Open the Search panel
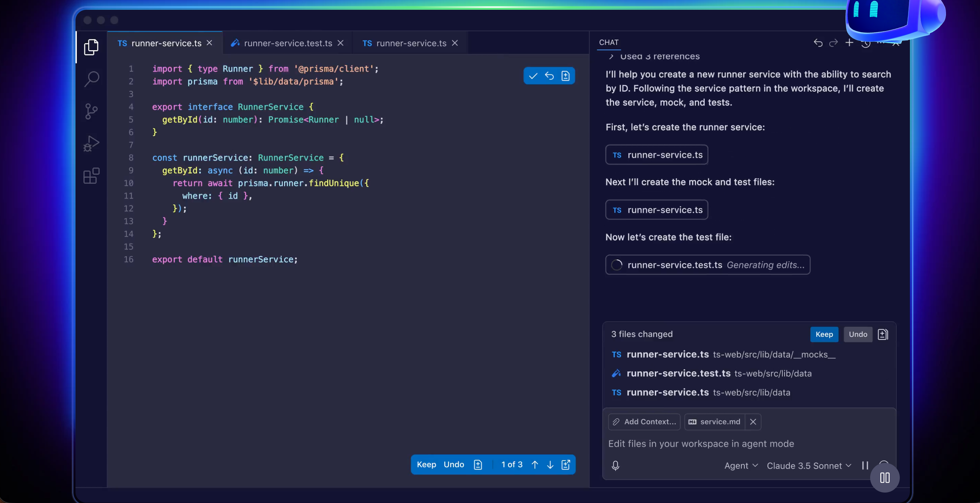This screenshot has height=503, width=980. click(x=91, y=79)
